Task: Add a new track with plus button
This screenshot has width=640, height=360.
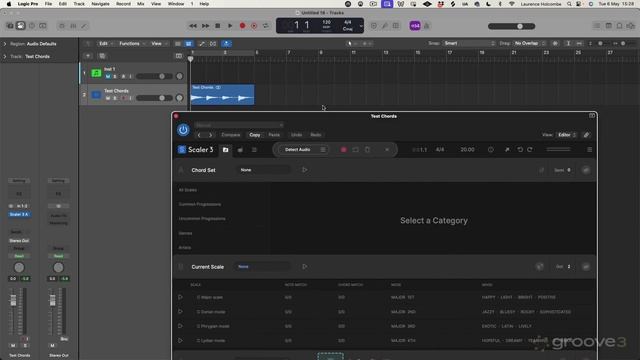Action: click(x=88, y=56)
